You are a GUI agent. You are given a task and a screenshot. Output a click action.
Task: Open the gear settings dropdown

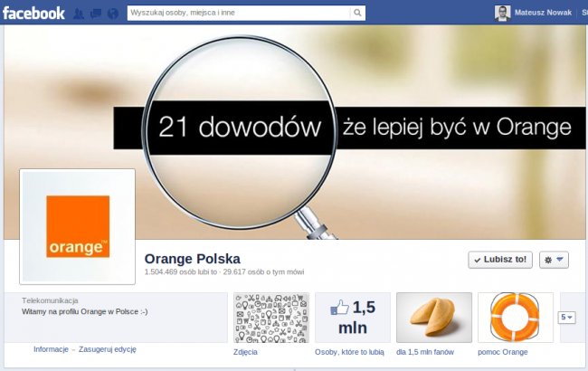[554, 260]
